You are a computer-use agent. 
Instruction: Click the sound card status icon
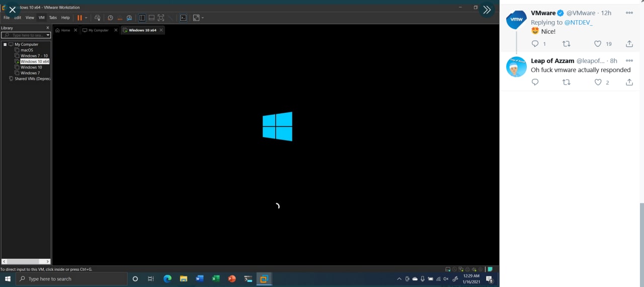point(474,269)
